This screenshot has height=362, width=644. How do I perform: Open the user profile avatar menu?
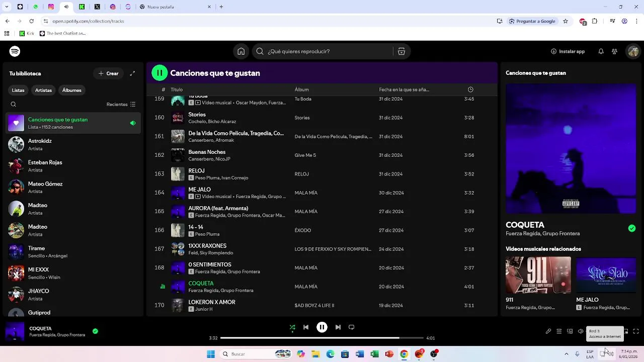point(633,51)
